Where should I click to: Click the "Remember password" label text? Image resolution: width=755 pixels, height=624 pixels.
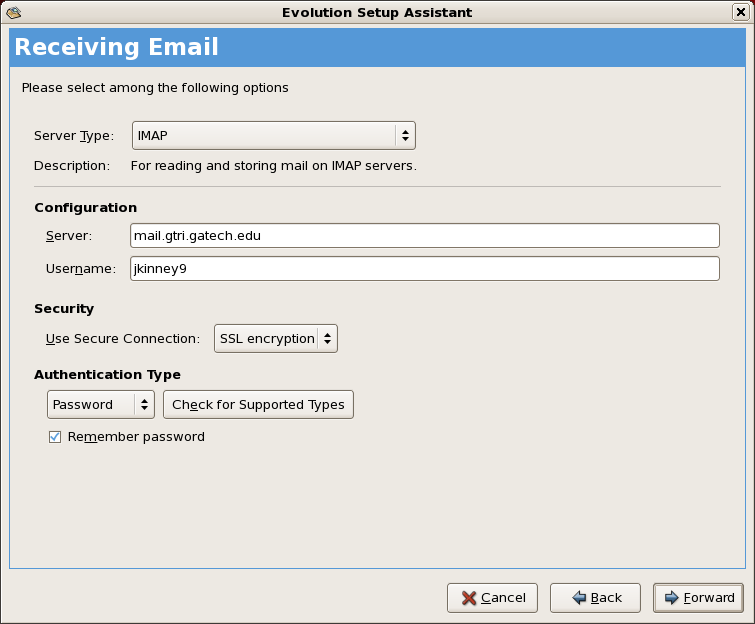click(136, 437)
